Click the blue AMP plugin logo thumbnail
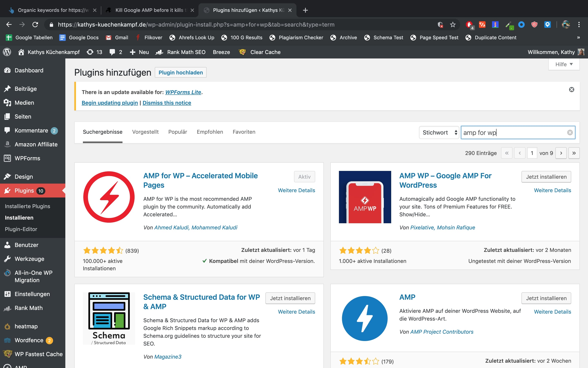This screenshot has height=368, width=588. (365, 318)
